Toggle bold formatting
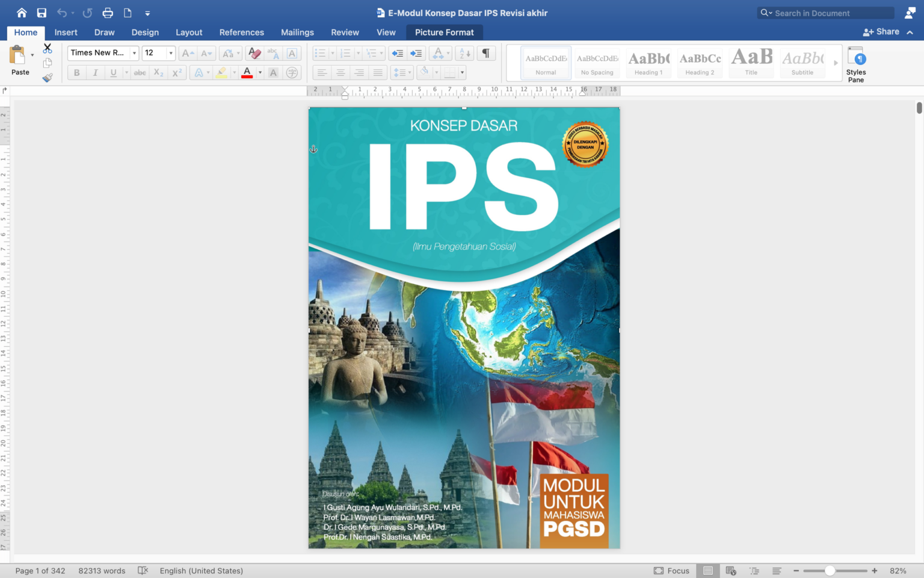This screenshot has height=578, width=924. (x=76, y=72)
